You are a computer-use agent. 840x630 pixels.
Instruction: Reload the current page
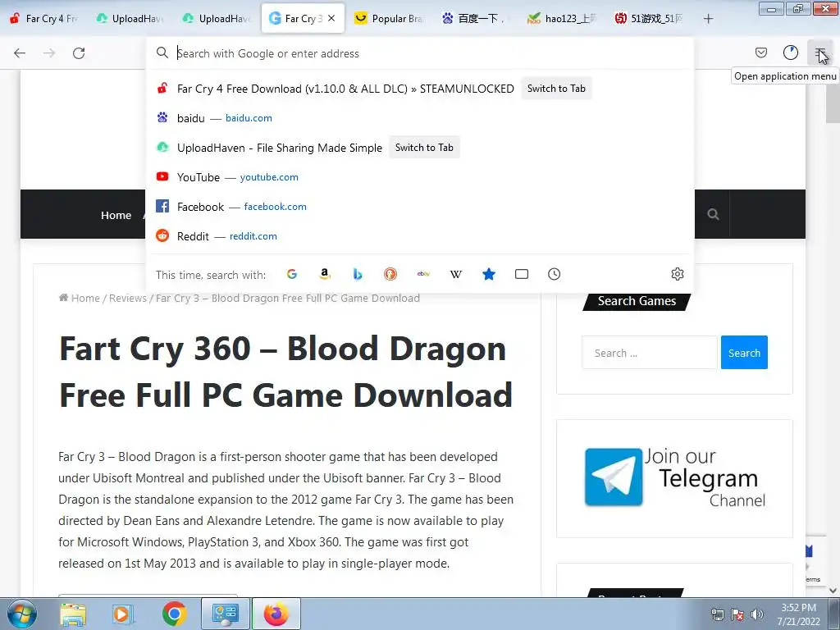79,53
